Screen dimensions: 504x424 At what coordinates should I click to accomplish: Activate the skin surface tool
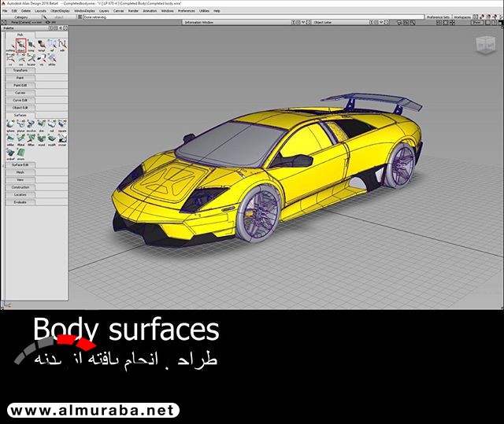coord(42,124)
